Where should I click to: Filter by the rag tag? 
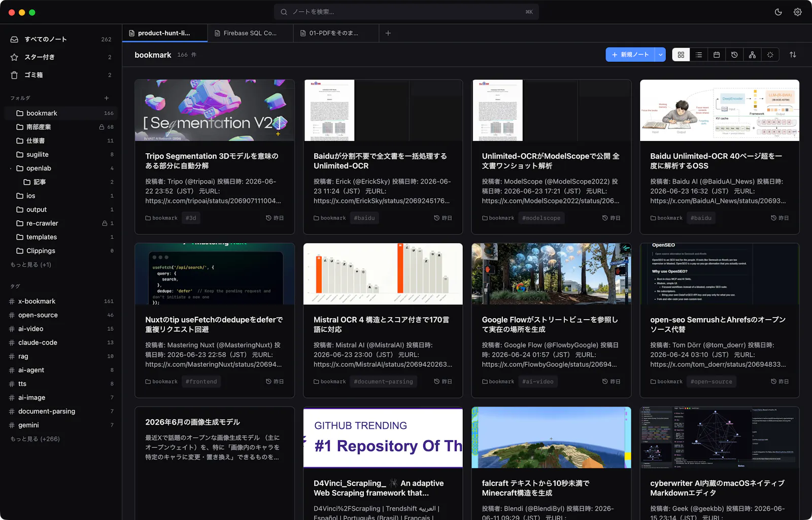point(61,356)
